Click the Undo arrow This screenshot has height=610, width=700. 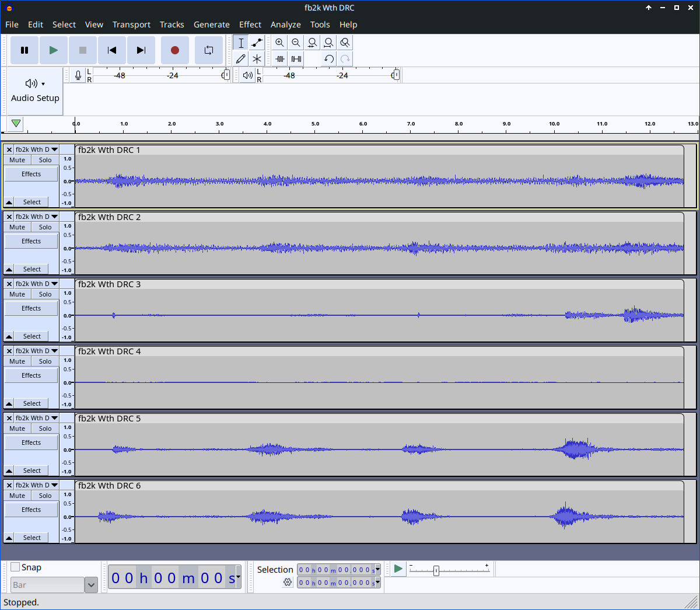tap(329, 59)
